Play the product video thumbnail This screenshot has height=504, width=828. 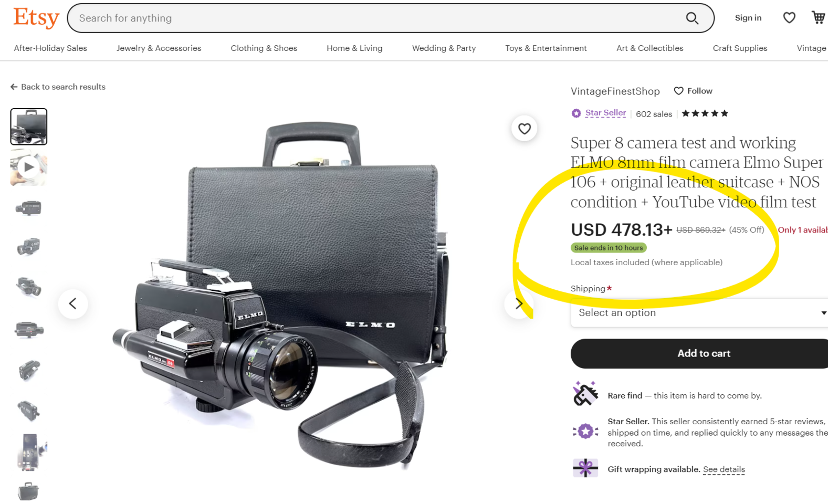pyautogui.click(x=29, y=167)
